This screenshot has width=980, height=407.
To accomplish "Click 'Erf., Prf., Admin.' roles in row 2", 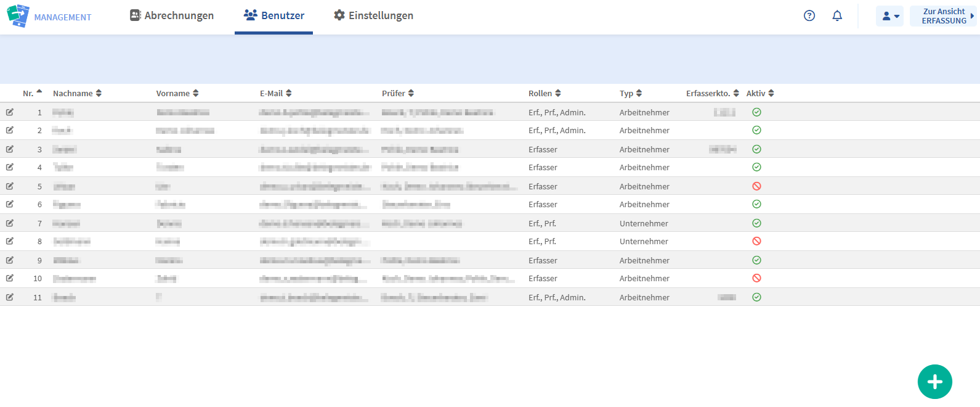I will point(557,130).
